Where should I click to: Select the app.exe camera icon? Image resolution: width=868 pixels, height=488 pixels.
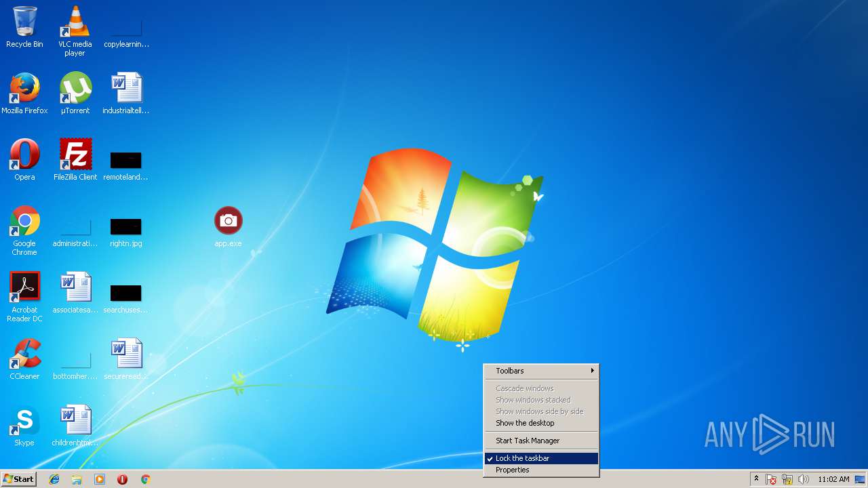228,226
